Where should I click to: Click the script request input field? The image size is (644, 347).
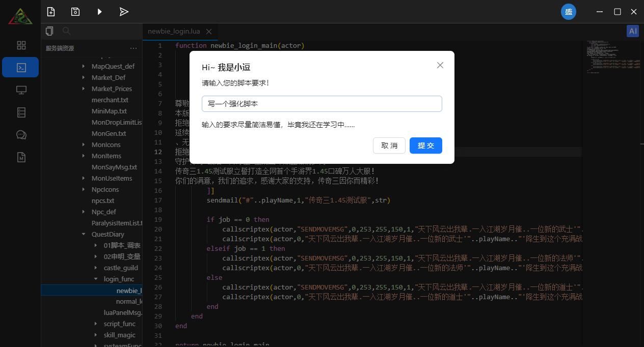tap(321, 103)
